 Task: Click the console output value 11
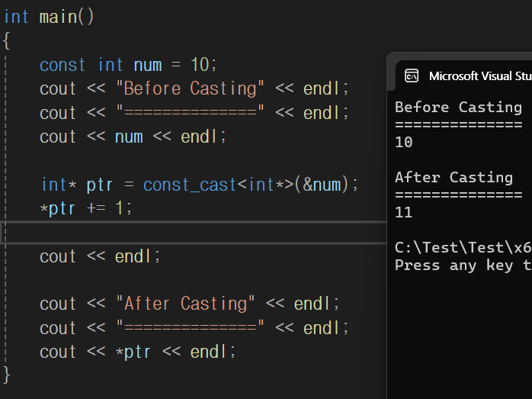coord(404,213)
